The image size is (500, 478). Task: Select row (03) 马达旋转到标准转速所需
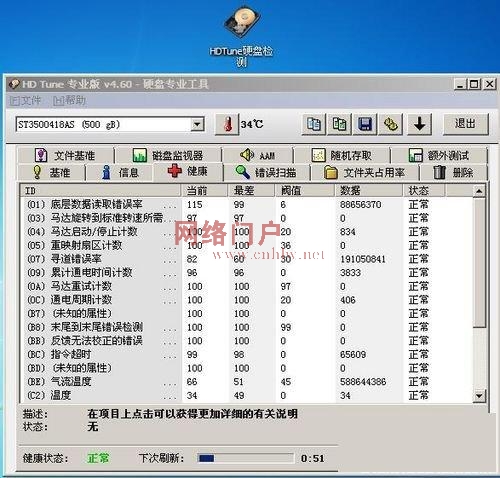pos(247,218)
